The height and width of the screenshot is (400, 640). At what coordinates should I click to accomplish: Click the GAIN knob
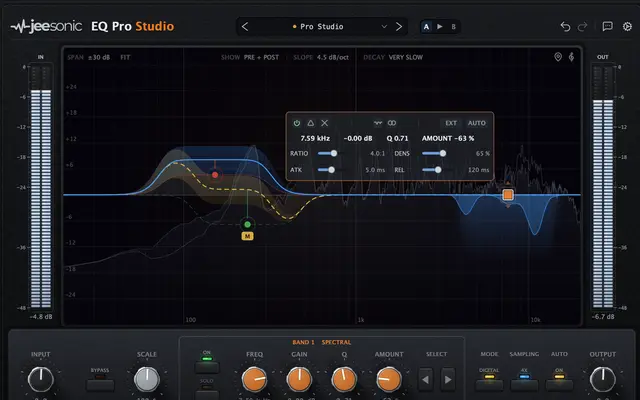click(x=299, y=379)
